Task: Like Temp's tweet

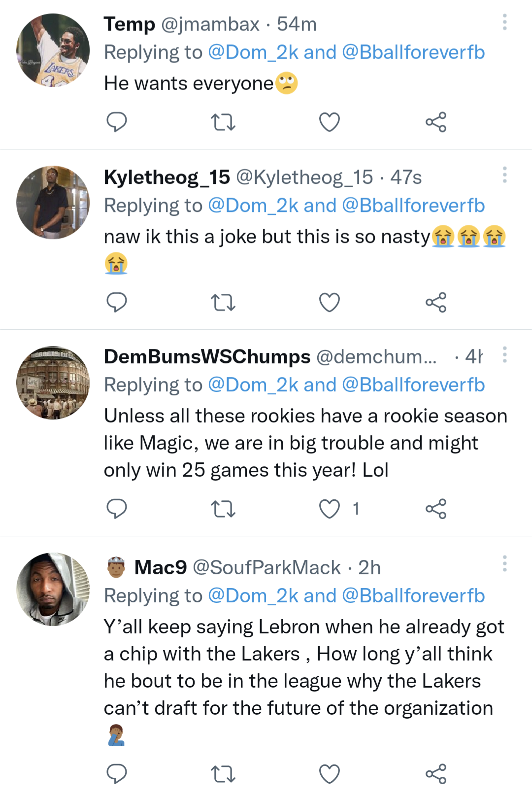Action: click(x=329, y=122)
